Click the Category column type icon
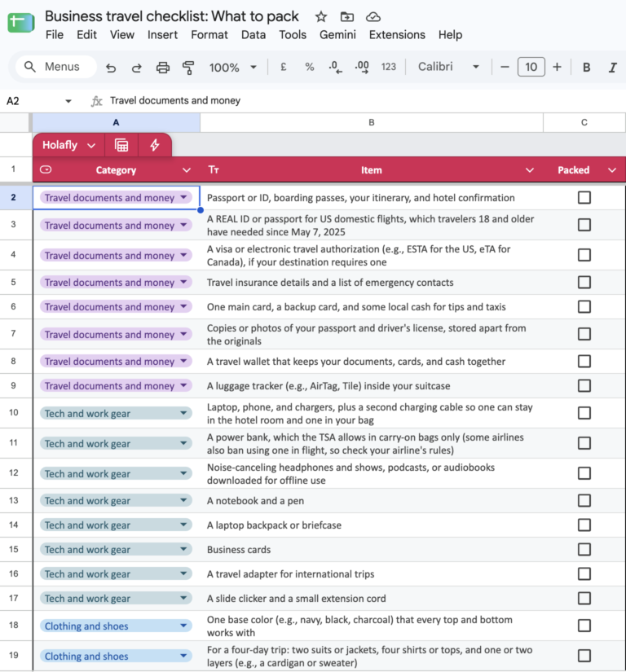626x672 pixels. coord(46,169)
